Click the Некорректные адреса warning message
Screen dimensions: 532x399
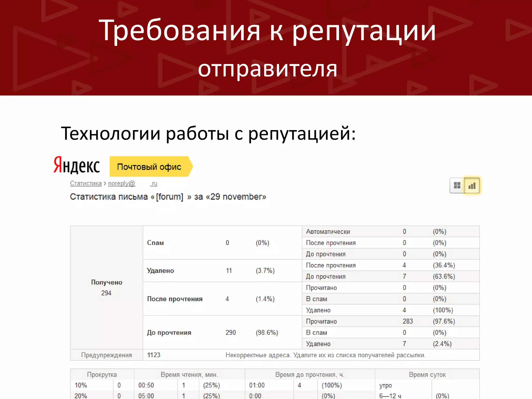(x=325, y=355)
